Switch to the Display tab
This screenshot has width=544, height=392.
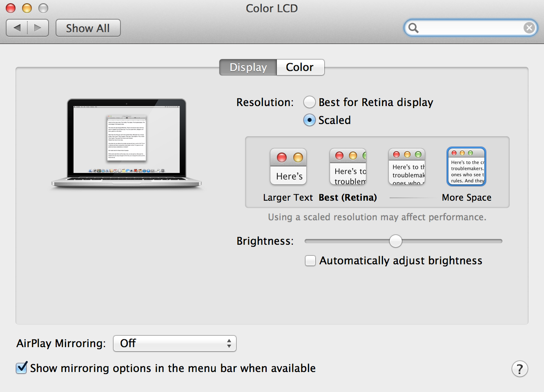click(248, 67)
